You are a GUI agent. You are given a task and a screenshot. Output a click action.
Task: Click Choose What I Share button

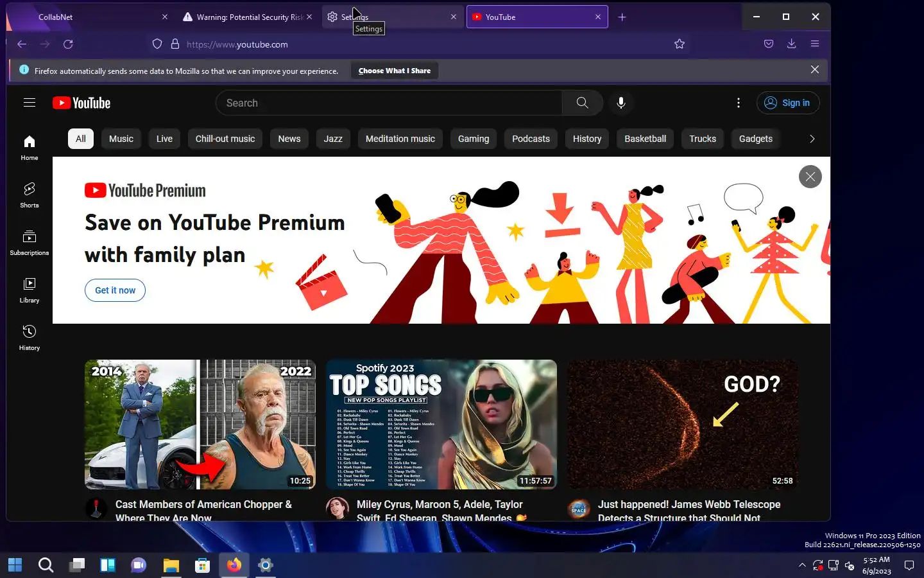click(395, 71)
